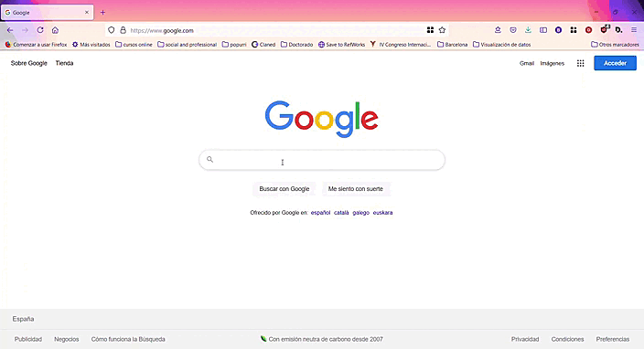This screenshot has height=349, width=644.
Task: Click the upload tray toolbar icon
Action: coord(498,30)
